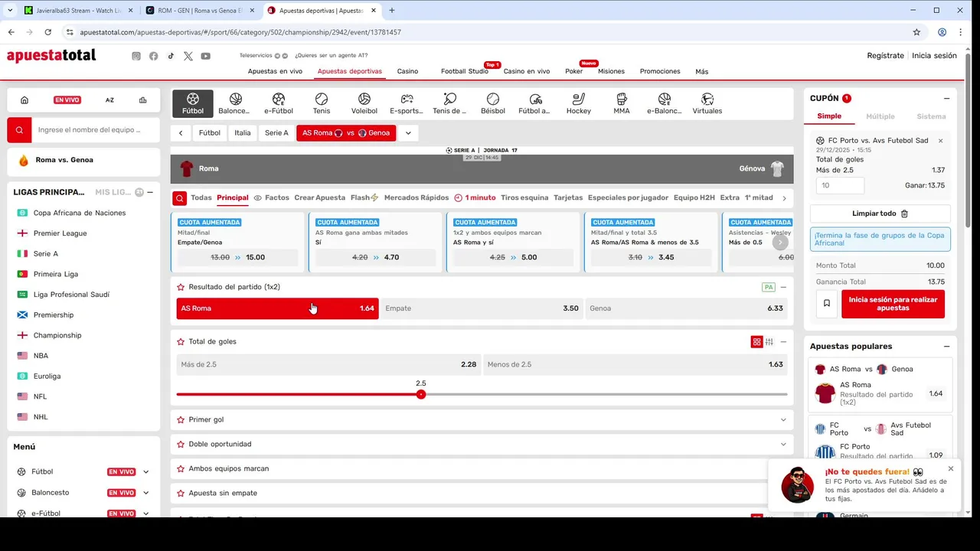Switch to the Sistema coupon tab
980x551 pixels.
click(x=931, y=116)
